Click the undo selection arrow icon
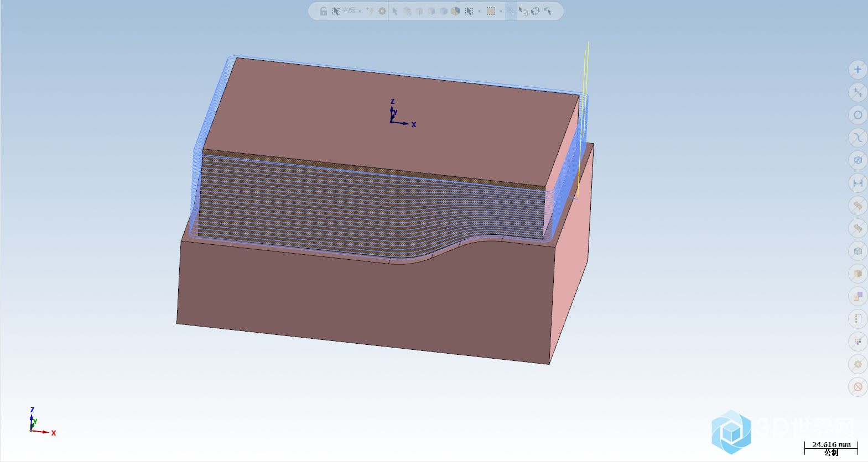 point(548,11)
